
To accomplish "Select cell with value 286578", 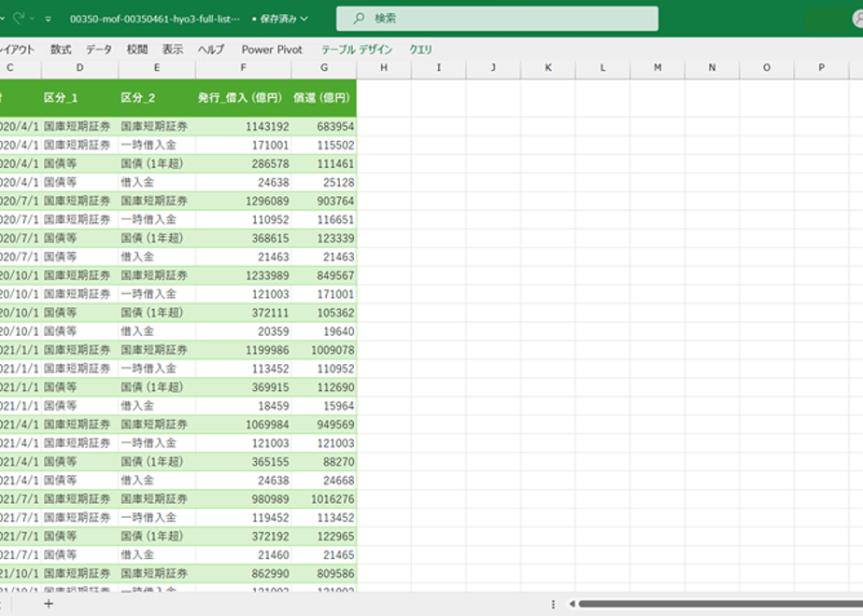I will click(x=243, y=164).
